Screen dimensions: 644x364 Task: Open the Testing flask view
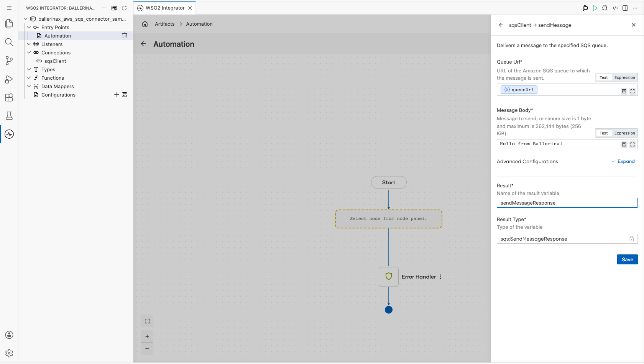coord(9,116)
